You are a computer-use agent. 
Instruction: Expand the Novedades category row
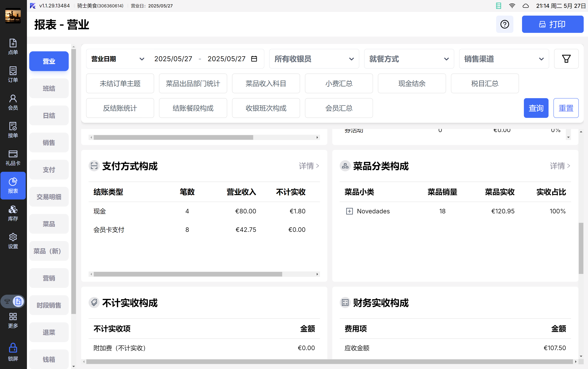349,211
